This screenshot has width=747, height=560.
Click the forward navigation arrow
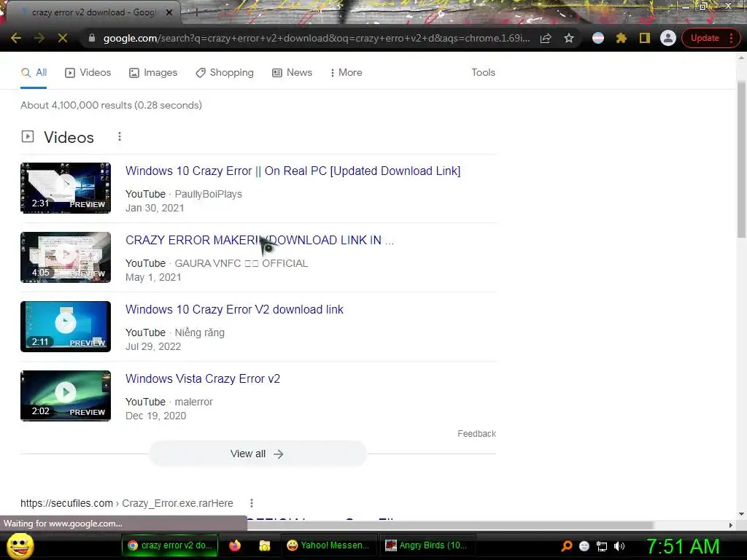39,38
